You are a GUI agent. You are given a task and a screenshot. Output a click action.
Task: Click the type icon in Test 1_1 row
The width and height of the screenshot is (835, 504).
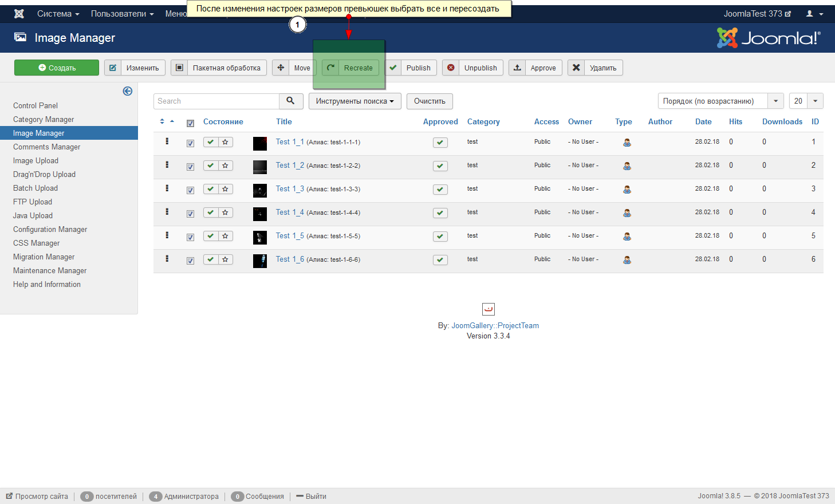[627, 143]
